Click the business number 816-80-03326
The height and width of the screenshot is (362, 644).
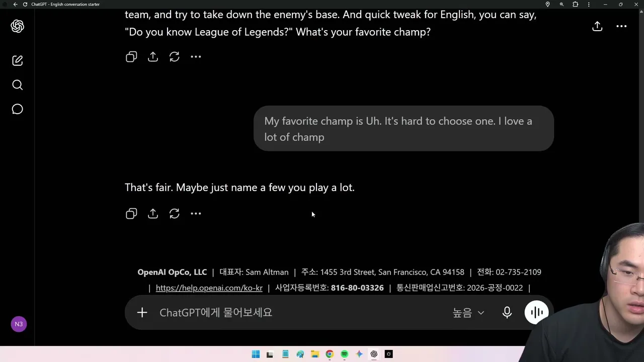pyautogui.click(x=357, y=288)
